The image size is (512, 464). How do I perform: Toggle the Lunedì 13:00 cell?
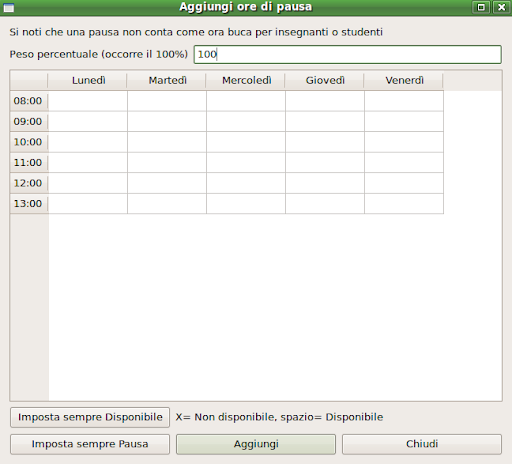coord(88,204)
